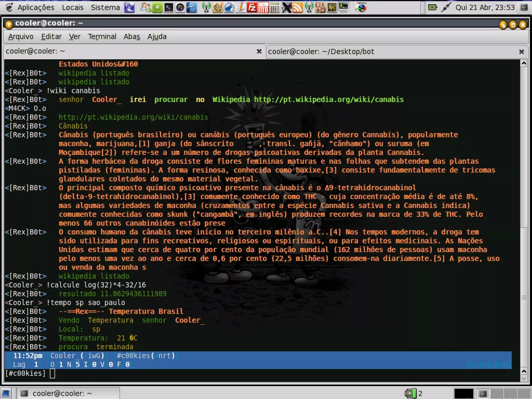Open the Abas menu
532x399 pixels.
pyautogui.click(x=132, y=37)
